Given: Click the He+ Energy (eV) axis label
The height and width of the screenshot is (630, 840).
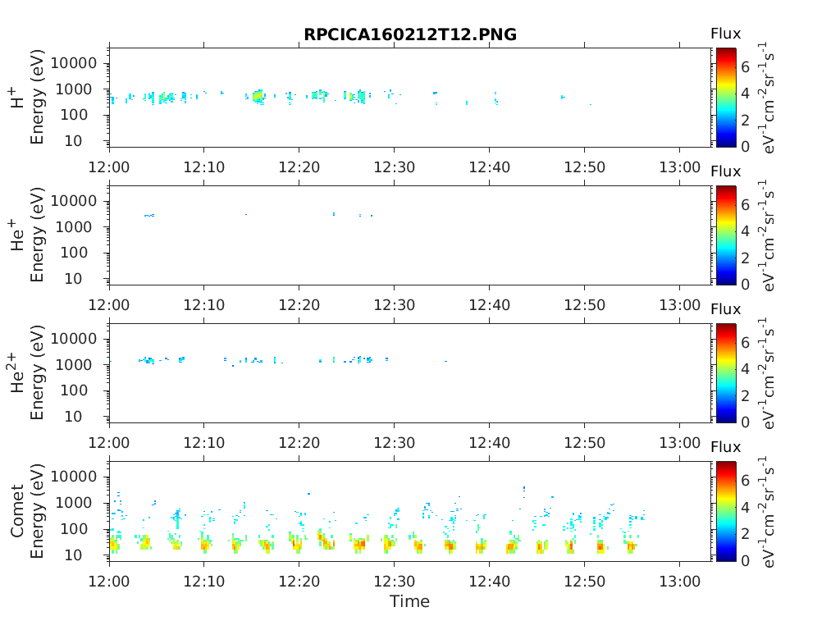Looking at the screenshot, I should coord(36,235).
